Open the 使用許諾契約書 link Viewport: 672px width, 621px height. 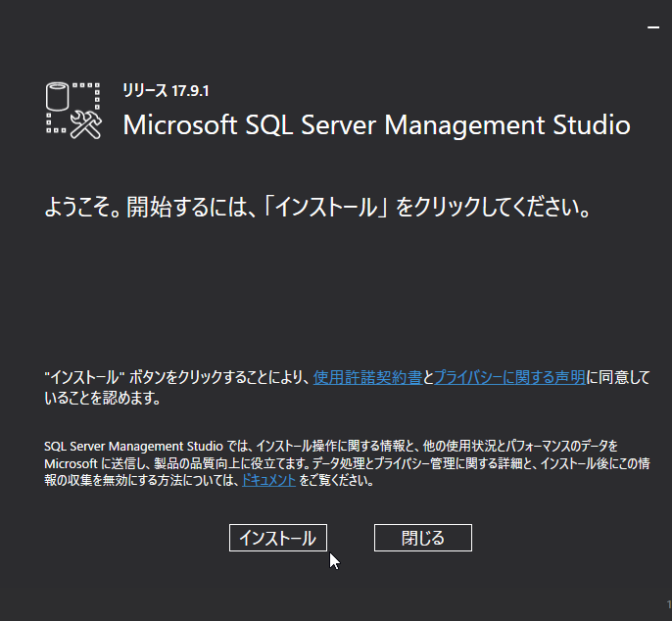[367, 377]
